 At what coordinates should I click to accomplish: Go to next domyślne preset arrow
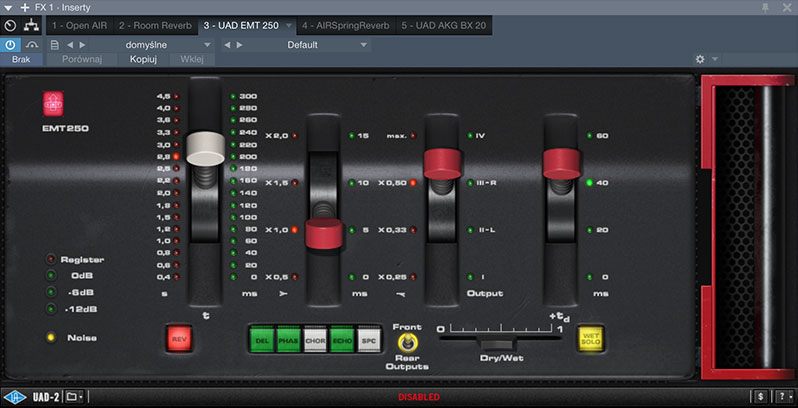click(x=82, y=45)
